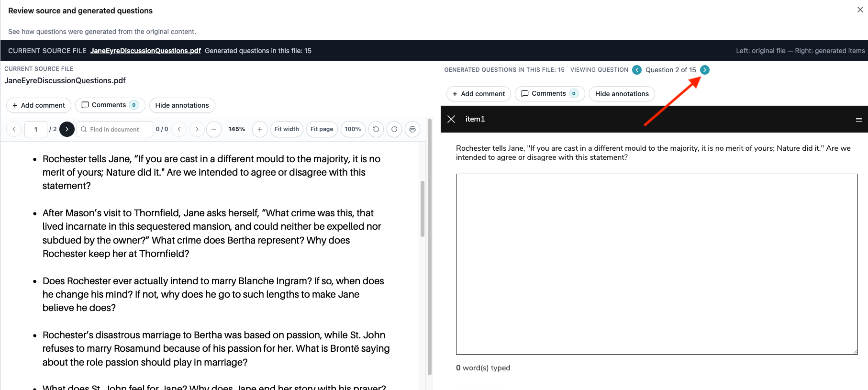The width and height of the screenshot is (868, 390).
Task: Hide annotations in the source file pane
Action: coord(182,105)
